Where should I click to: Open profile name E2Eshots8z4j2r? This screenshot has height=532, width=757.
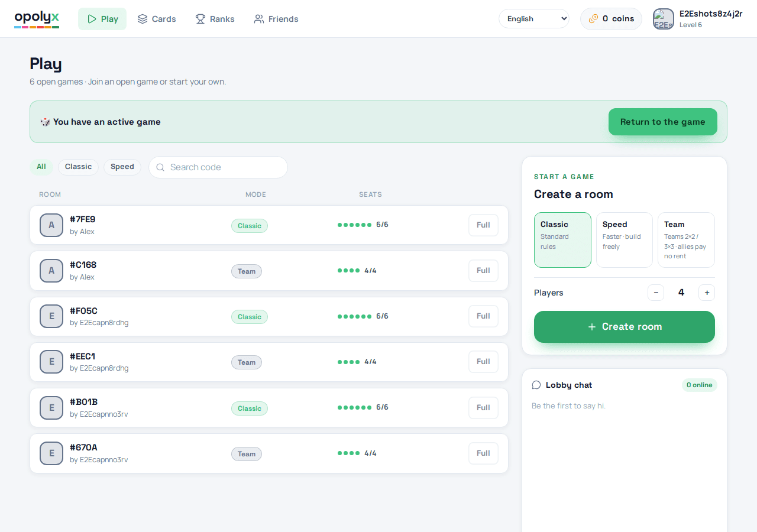[x=711, y=14]
